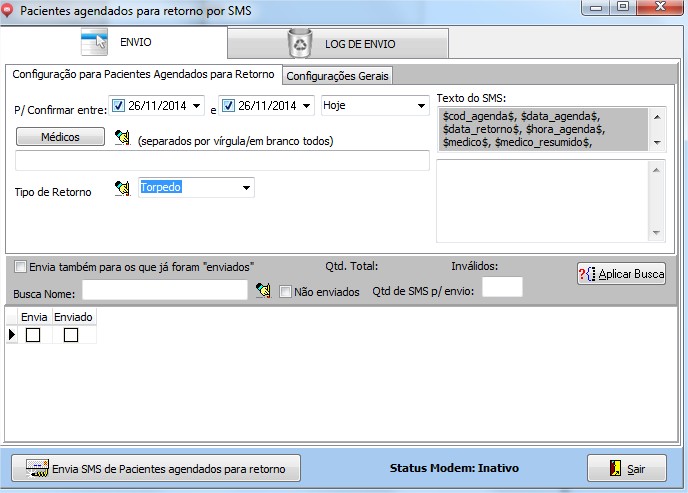The image size is (688, 493).
Task: Open the Configurações Gerais tab
Action: [339, 76]
